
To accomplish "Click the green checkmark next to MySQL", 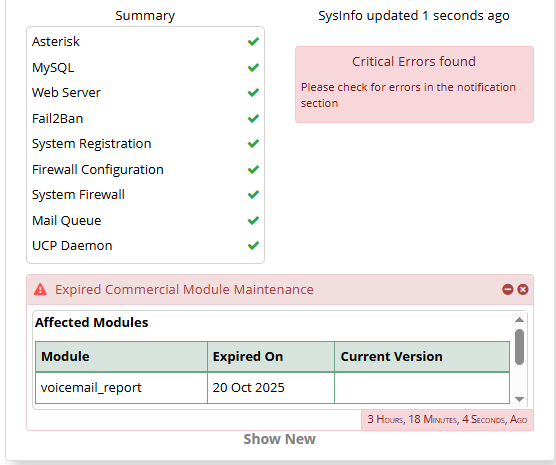I will [x=253, y=67].
